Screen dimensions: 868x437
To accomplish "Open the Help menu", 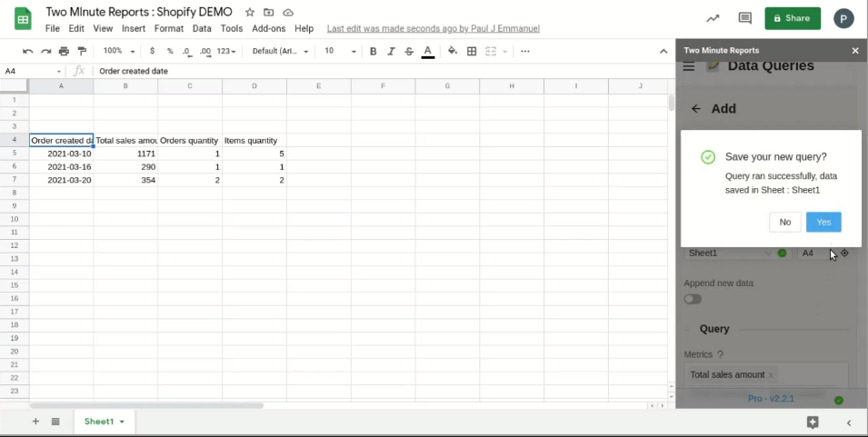I will pyautogui.click(x=304, y=28).
